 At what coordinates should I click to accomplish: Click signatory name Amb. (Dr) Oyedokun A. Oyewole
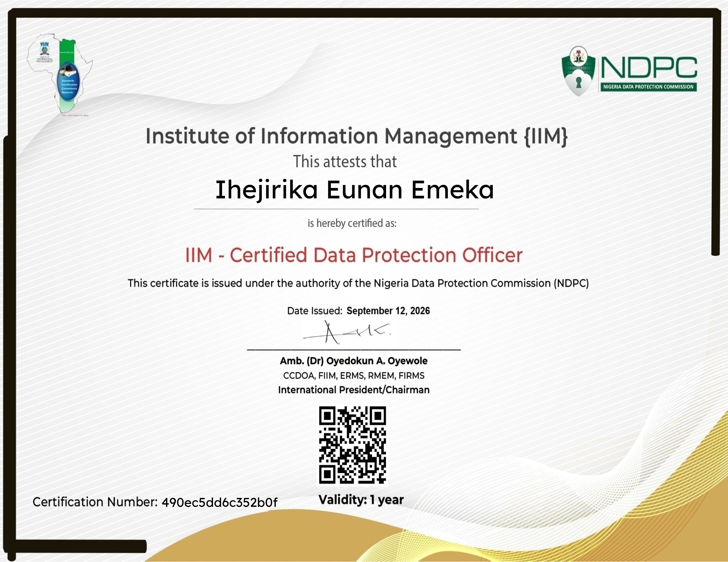click(354, 361)
